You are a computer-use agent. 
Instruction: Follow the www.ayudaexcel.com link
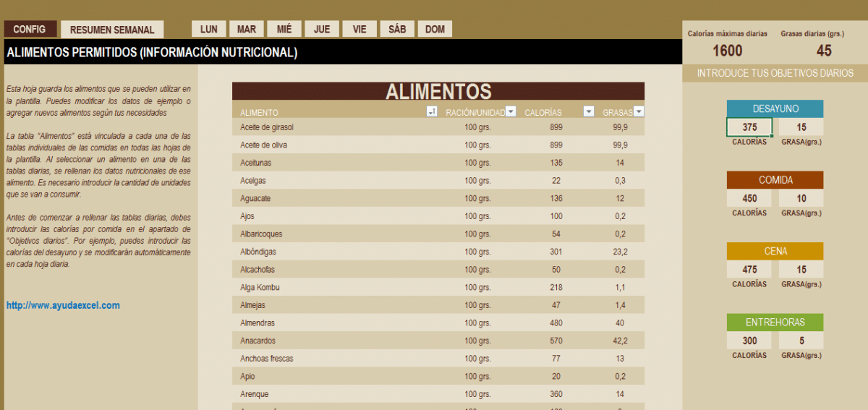(63, 305)
